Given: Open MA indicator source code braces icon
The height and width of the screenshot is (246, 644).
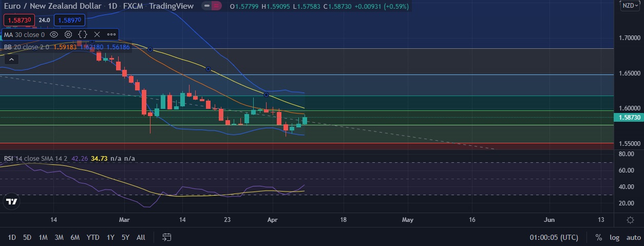Looking at the screenshot, I should pyautogui.click(x=83, y=34).
